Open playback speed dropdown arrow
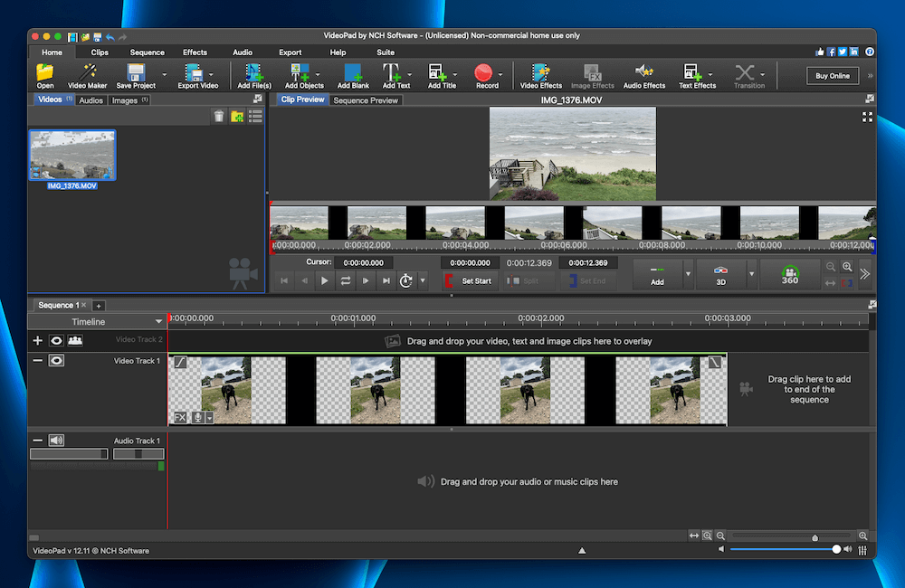Screen dimensions: 905x588 pyautogui.click(x=423, y=281)
